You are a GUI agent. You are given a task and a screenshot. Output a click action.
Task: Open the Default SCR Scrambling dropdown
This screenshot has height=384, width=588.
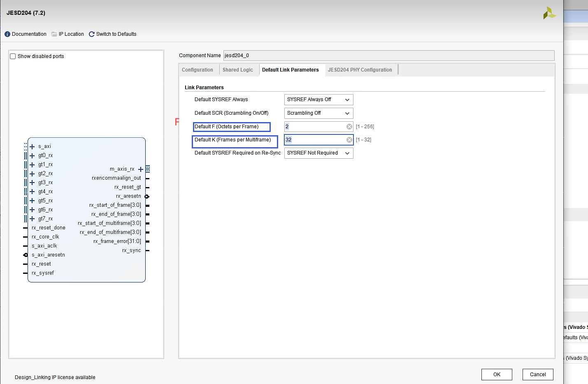(x=318, y=113)
